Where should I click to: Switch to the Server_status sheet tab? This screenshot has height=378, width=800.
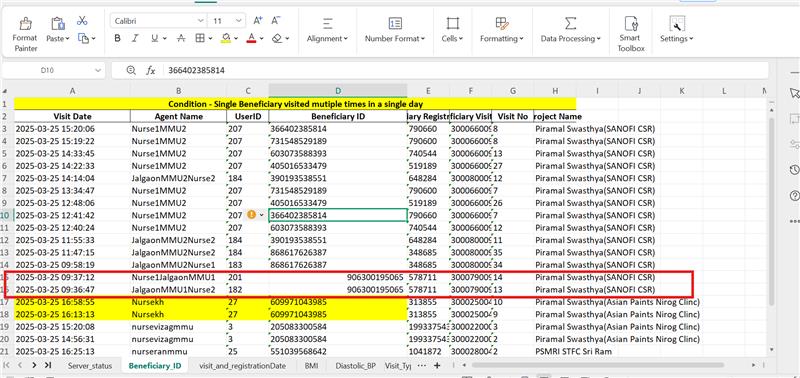click(90, 366)
